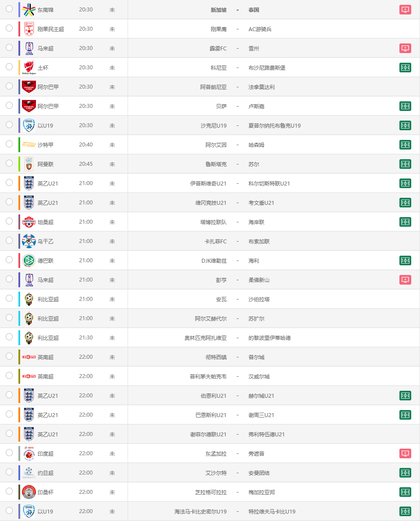
Task: Open pitch animation for 贝萨 vs 卢斯嘉
Action: (405, 106)
